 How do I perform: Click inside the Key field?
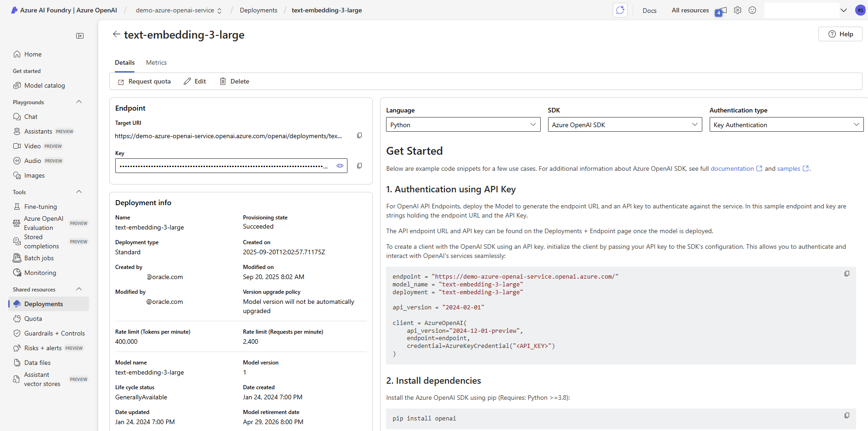(225, 166)
